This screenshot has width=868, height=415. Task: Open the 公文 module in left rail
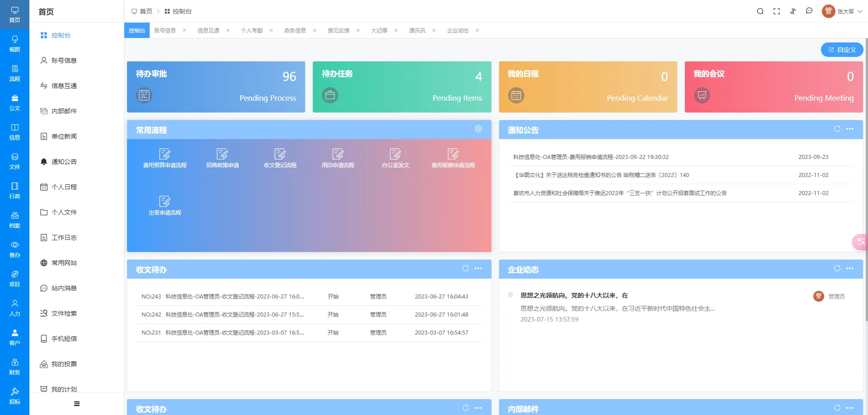pos(14,103)
